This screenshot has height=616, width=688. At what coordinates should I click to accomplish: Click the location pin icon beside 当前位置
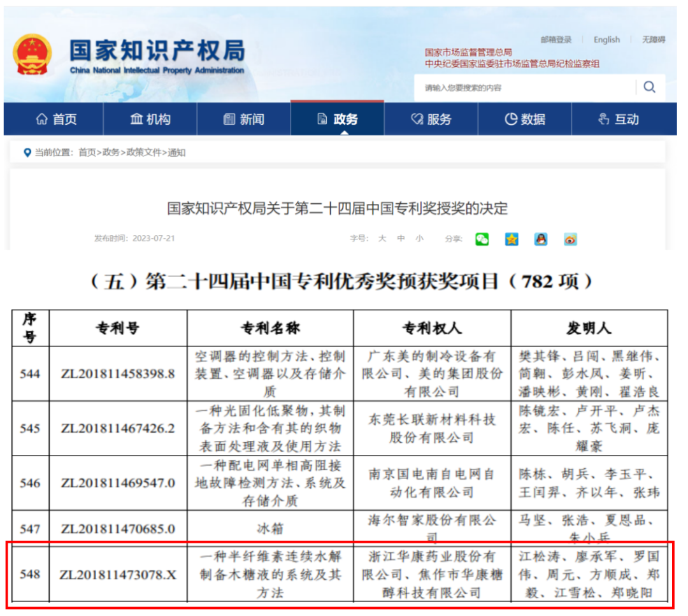pyautogui.click(x=26, y=153)
